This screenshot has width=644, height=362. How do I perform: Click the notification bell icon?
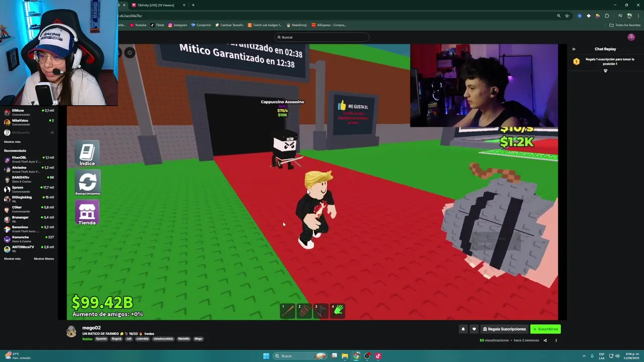(463, 329)
